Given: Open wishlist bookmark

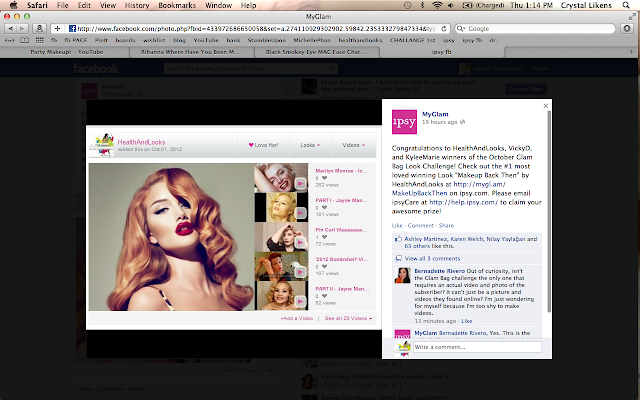Looking at the screenshot, I should tap(154, 40).
